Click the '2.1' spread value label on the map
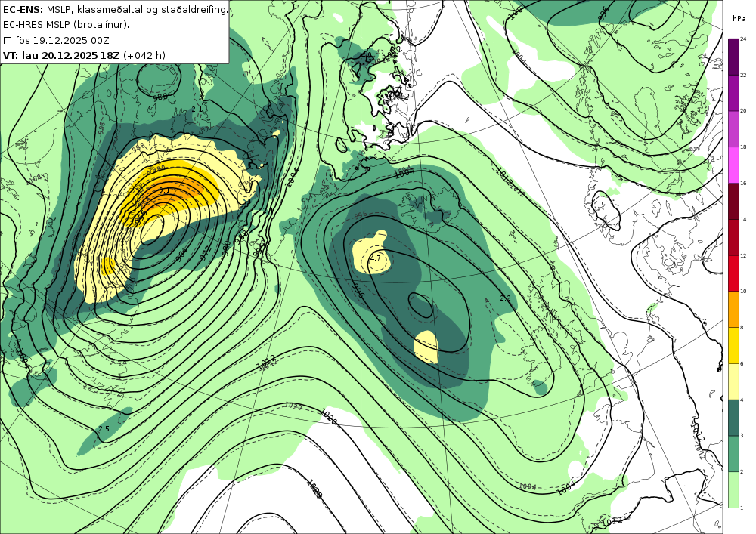 [197, 110]
